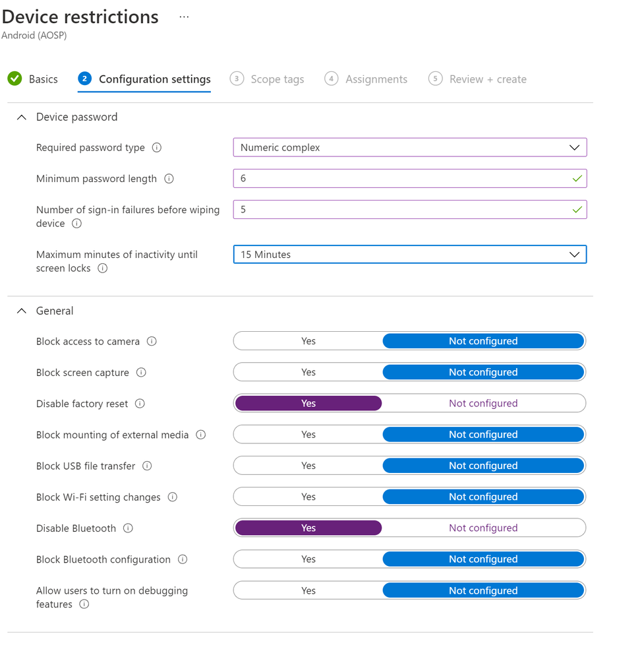The image size is (644, 659).
Task: Open the Required password type dropdown
Action: [x=410, y=148]
